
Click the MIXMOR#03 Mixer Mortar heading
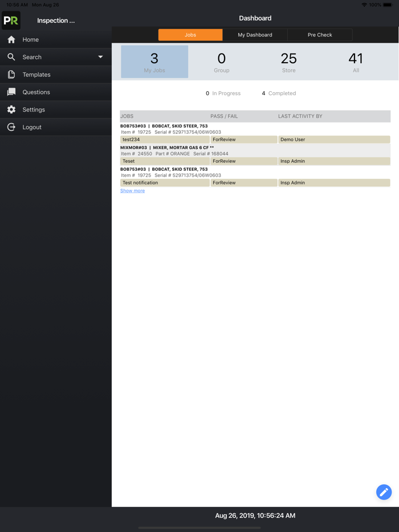point(167,148)
